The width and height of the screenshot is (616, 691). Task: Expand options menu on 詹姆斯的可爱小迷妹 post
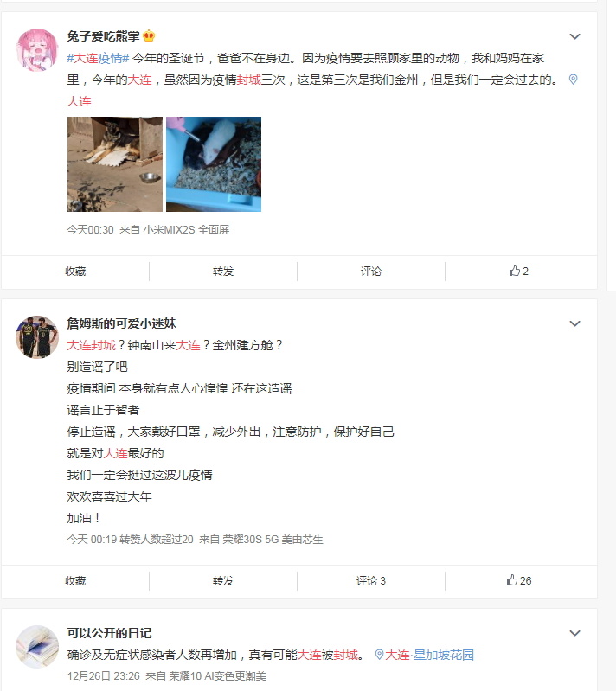pos(574,324)
